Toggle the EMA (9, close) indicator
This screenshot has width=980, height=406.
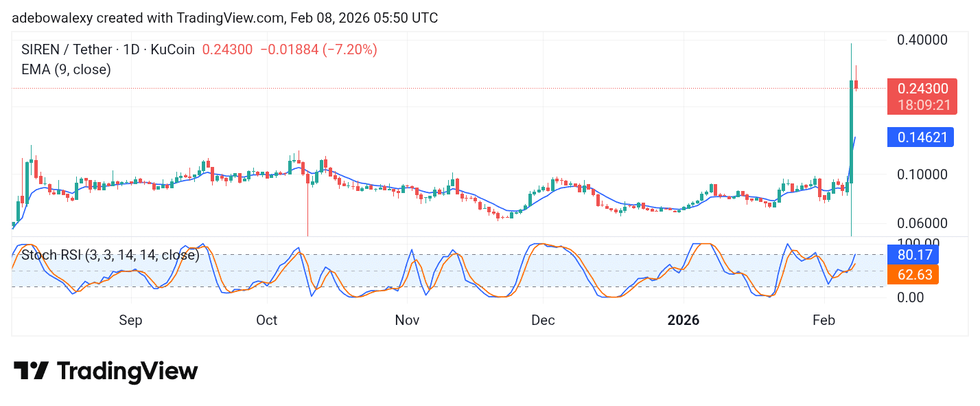[66, 69]
